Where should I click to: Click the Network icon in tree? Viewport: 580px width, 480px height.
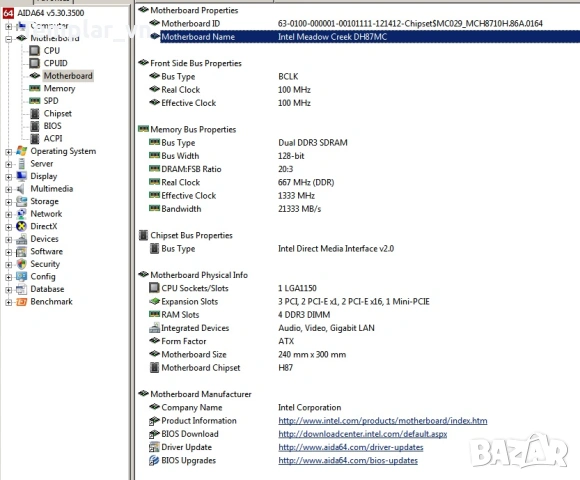click(21, 214)
